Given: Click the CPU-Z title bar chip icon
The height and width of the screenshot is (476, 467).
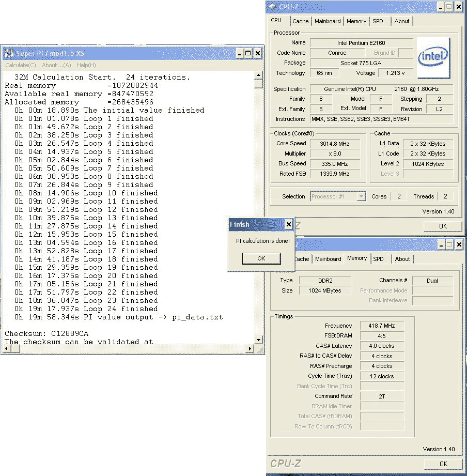Looking at the screenshot, I should click(x=272, y=7).
